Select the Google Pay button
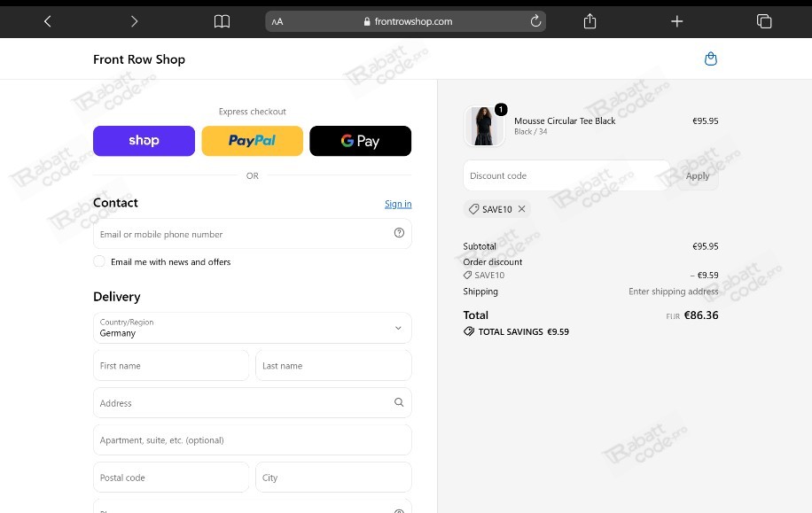This screenshot has width=812, height=513. pyautogui.click(x=361, y=141)
